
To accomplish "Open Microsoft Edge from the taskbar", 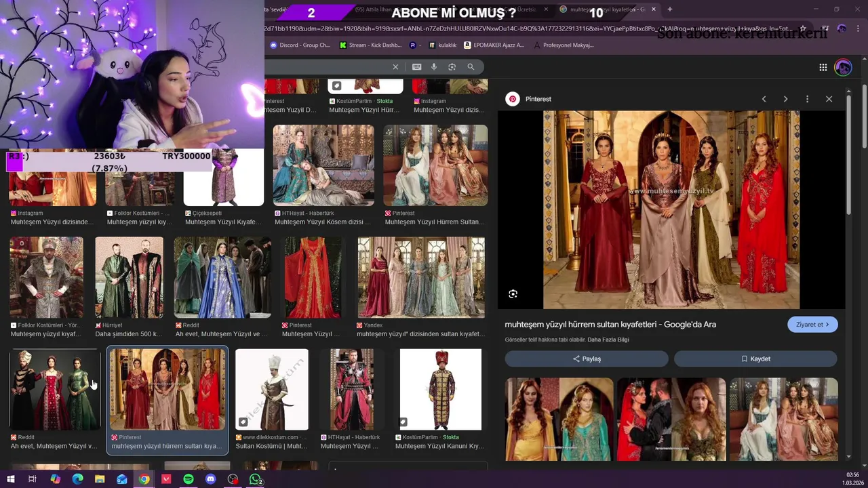I will [77, 479].
